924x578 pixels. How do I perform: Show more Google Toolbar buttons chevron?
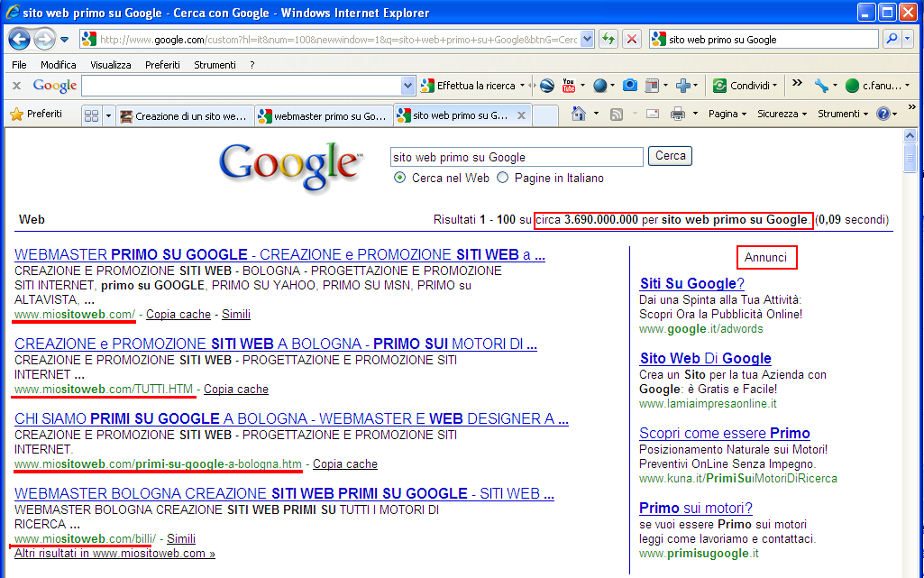click(x=797, y=83)
